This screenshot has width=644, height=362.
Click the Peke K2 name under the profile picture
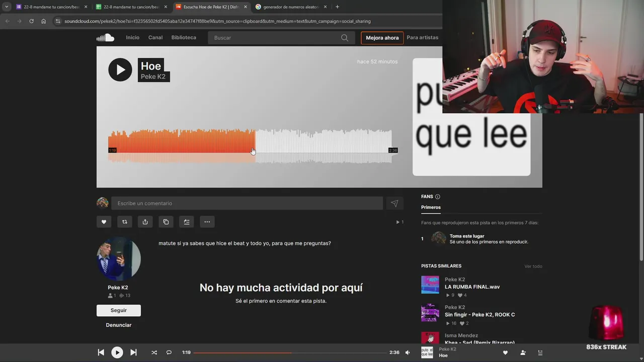click(x=118, y=288)
